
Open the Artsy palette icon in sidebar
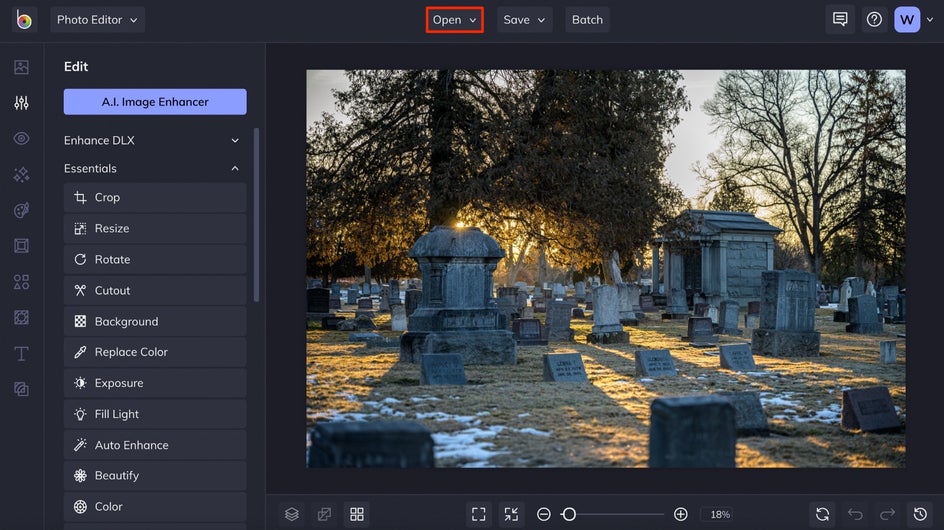[x=21, y=210]
